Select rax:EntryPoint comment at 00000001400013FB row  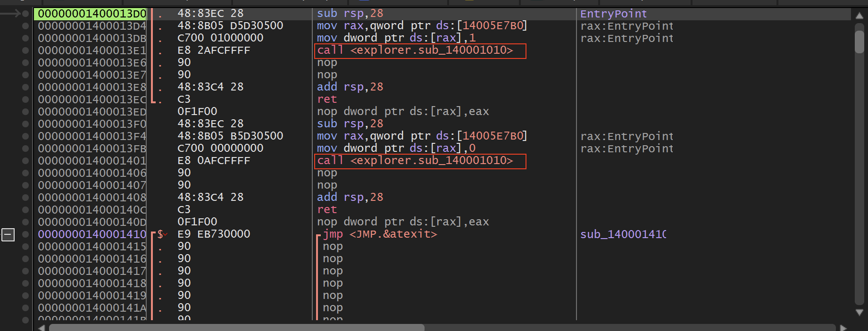[x=626, y=149]
